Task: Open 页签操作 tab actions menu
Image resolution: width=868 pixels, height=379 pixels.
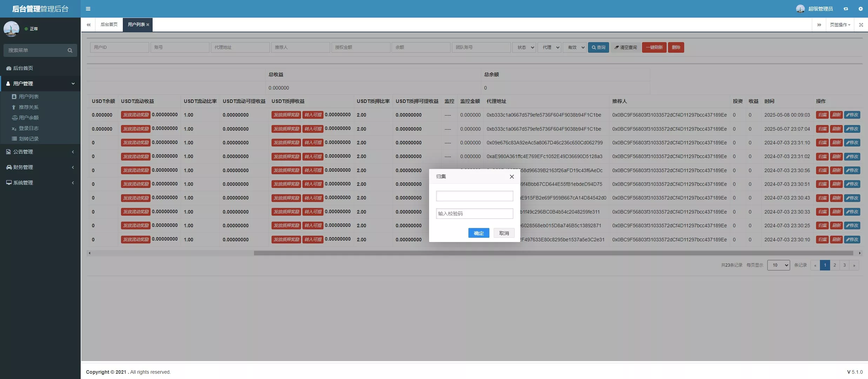Action: [840, 25]
